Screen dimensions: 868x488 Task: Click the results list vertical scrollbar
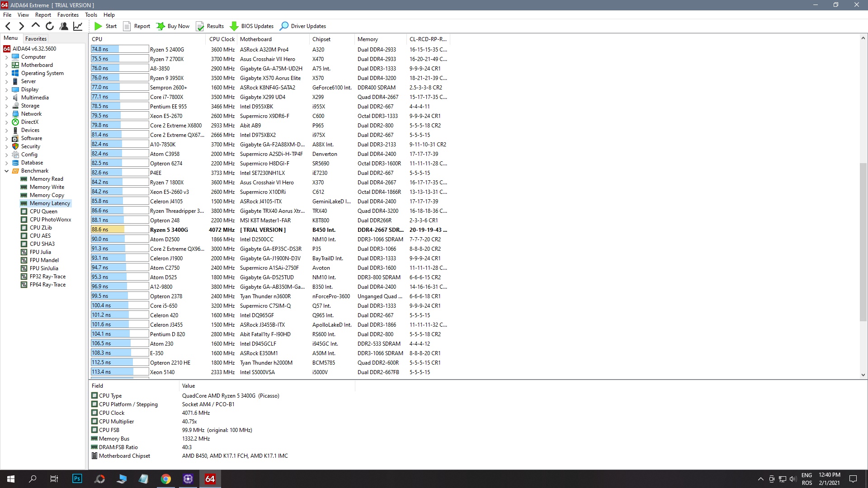(863, 242)
